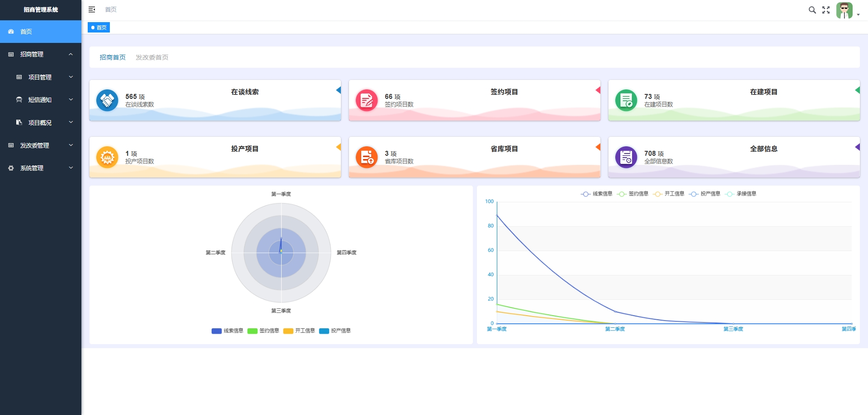Switch to the 发改委首页 tab
The height and width of the screenshot is (415, 868).
(152, 57)
